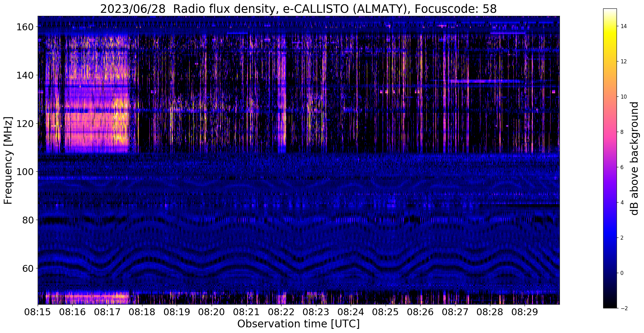Click the 'Frequency [MHz]' y-axis label
The width and height of the screenshot is (644, 333).
[8, 160]
